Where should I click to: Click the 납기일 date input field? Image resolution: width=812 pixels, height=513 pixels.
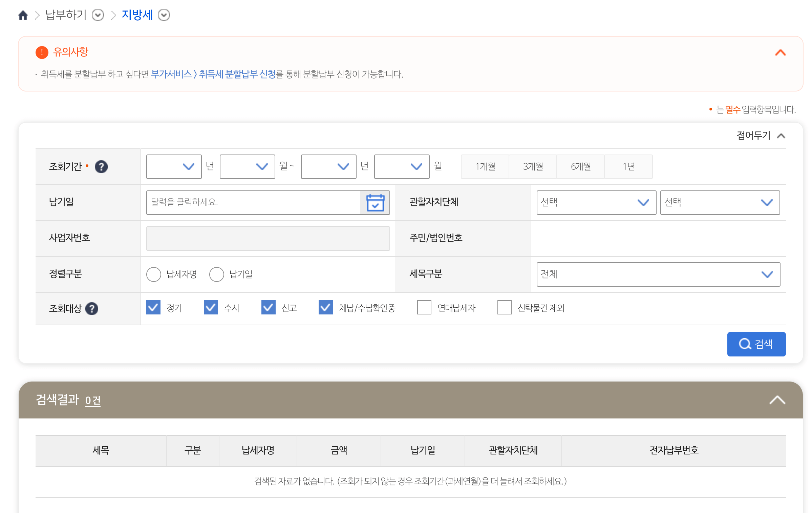point(254,202)
